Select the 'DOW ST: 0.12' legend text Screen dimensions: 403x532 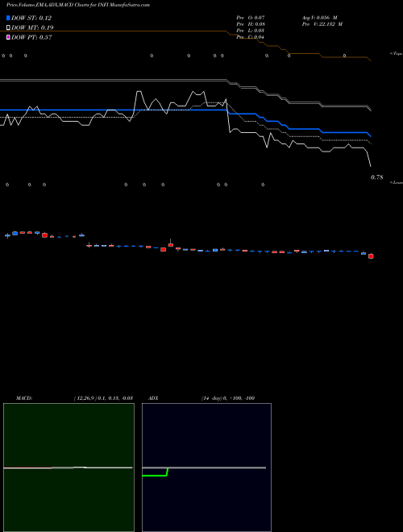click(x=31, y=18)
